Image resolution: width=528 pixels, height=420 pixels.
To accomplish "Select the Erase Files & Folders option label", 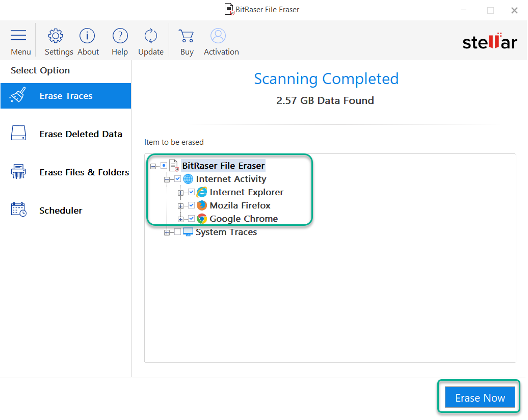I will click(84, 172).
